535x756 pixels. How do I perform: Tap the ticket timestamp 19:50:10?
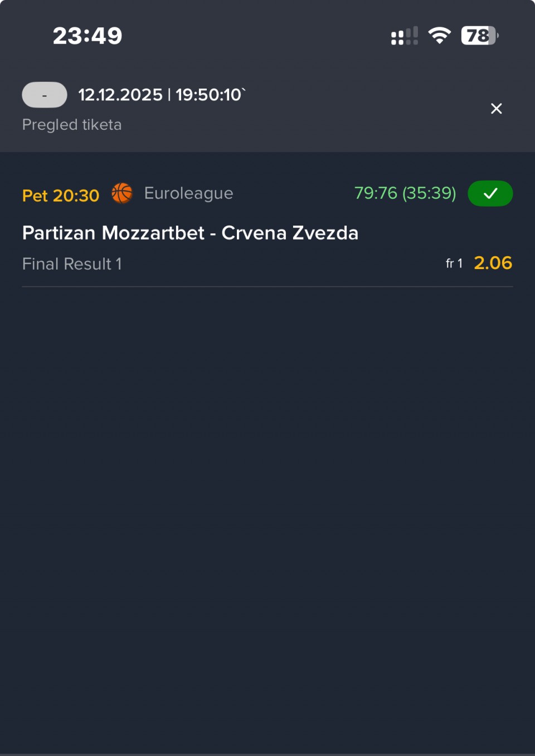(209, 95)
